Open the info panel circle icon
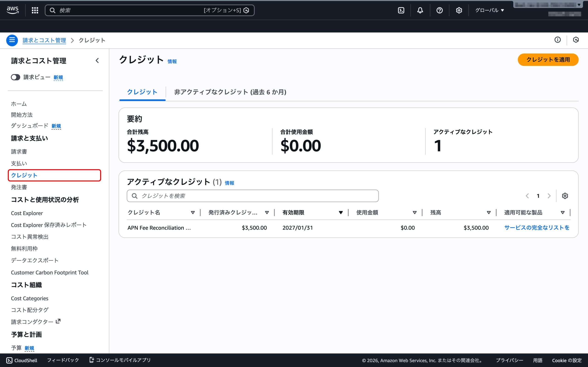The width and height of the screenshot is (588, 367). coord(557,40)
